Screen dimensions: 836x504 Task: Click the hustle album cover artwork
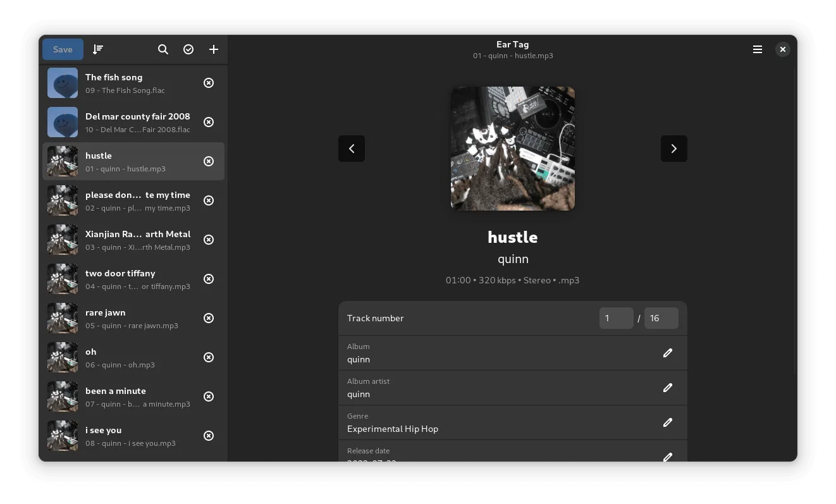pos(512,149)
